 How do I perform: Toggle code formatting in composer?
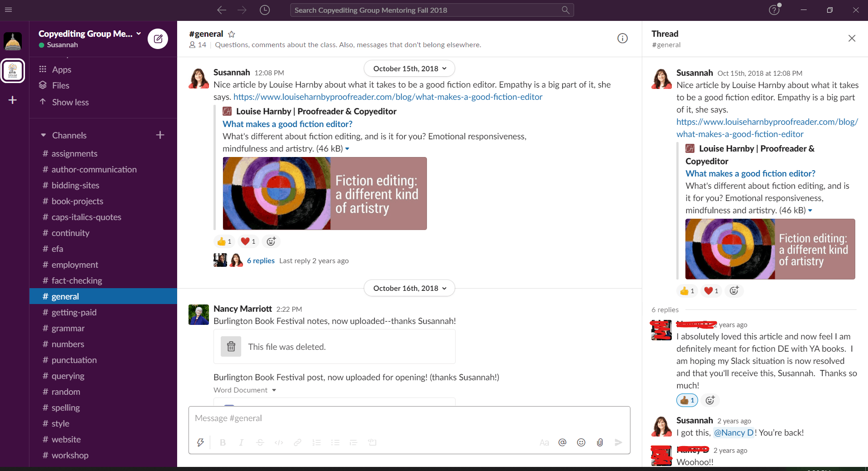(279, 442)
